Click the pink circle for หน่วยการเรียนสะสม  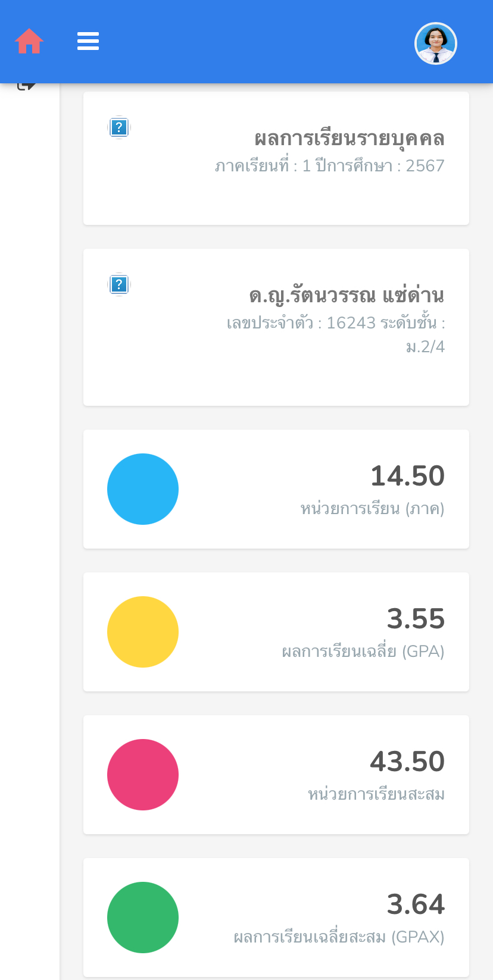coord(143,775)
